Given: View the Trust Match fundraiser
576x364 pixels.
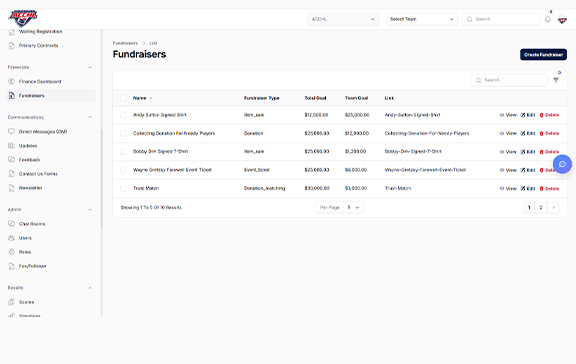Looking at the screenshot, I should point(508,188).
